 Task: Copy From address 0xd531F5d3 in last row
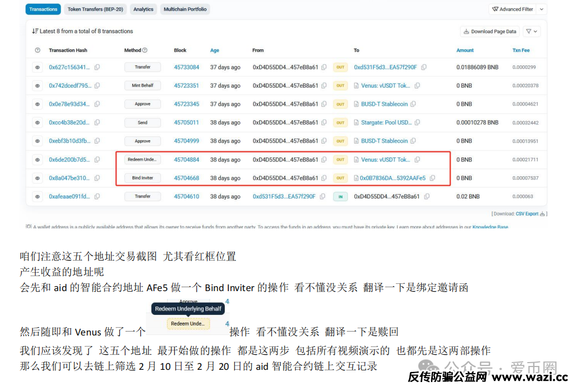pyautogui.click(x=322, y=196)
